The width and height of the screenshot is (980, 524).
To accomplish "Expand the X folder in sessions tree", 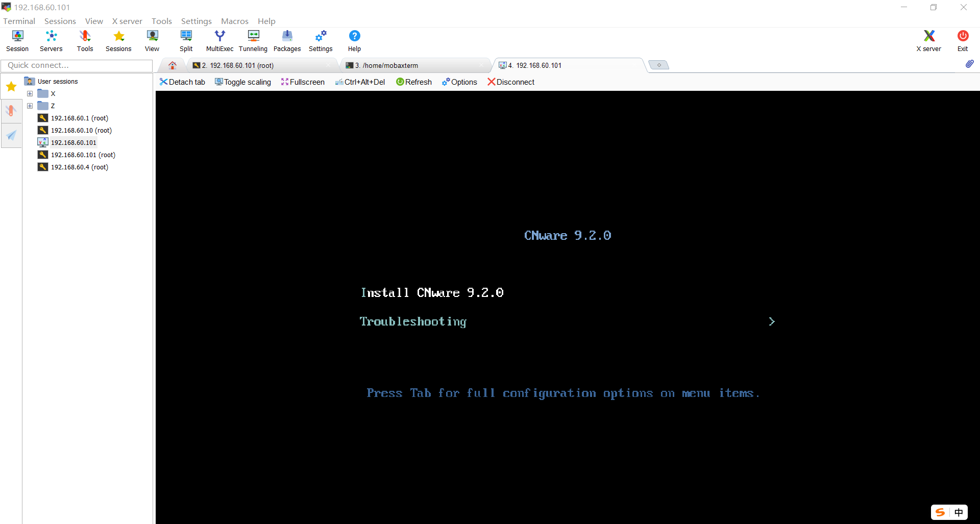I will point(30,93).
